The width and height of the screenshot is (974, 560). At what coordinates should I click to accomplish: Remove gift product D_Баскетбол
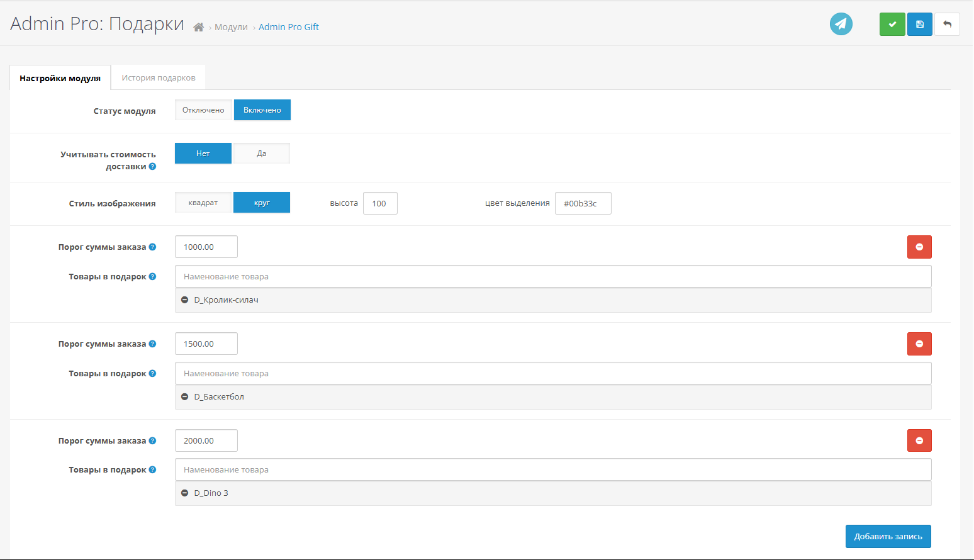click(185, 397)
